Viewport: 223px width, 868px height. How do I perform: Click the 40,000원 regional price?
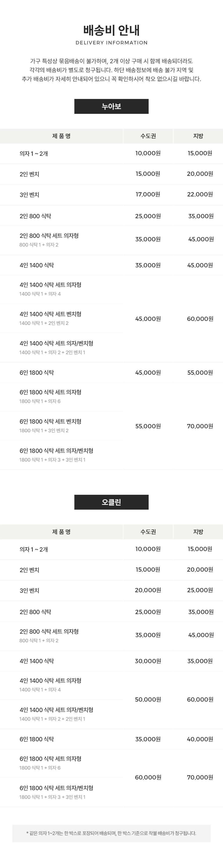[200, 739]
